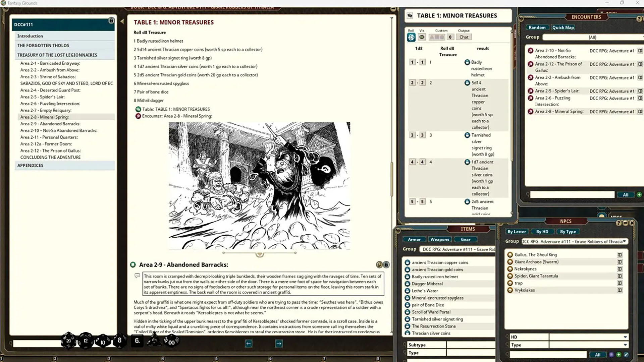
Task: Roll the d20 die
Action: (x=68, y=341)
